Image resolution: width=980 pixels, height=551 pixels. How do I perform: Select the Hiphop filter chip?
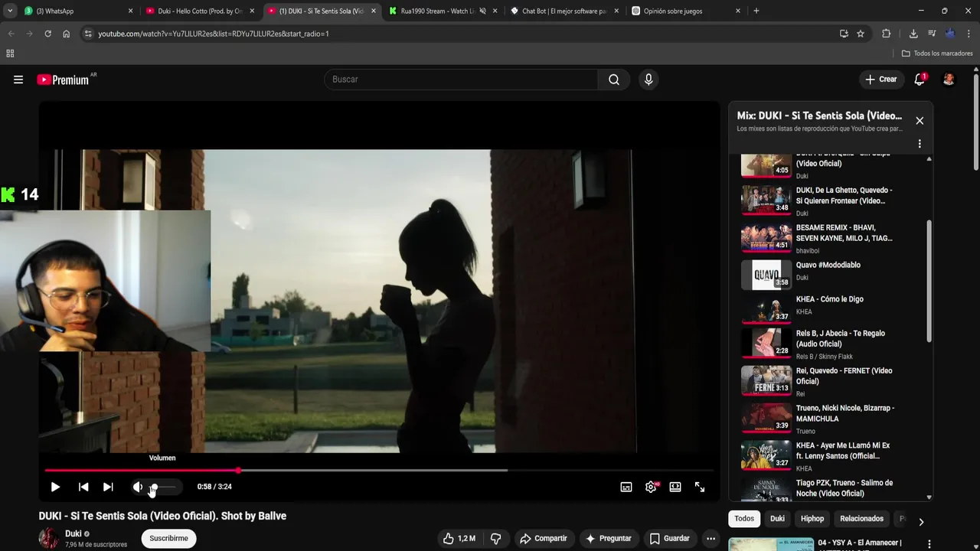pos(812,519)
